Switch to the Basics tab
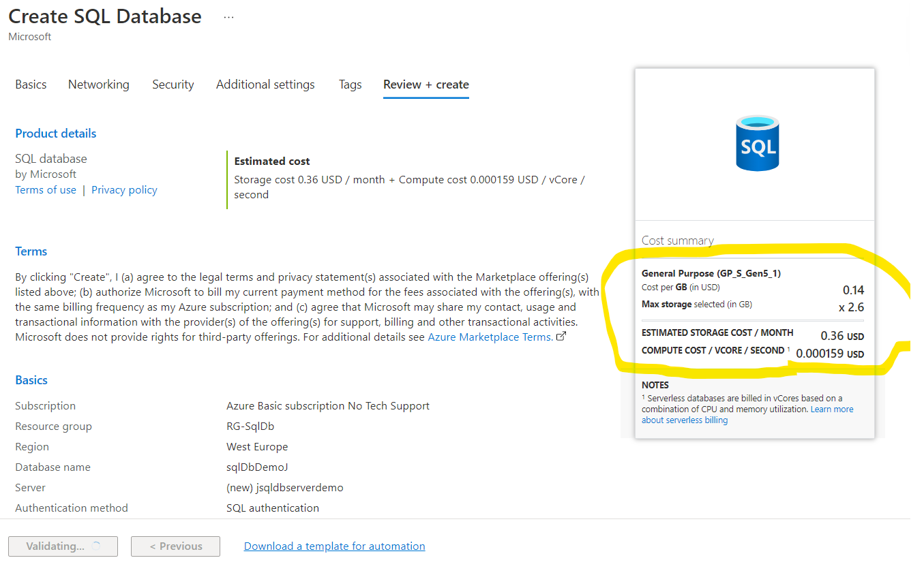The image size is (924, 573). (x=31, y=84)
